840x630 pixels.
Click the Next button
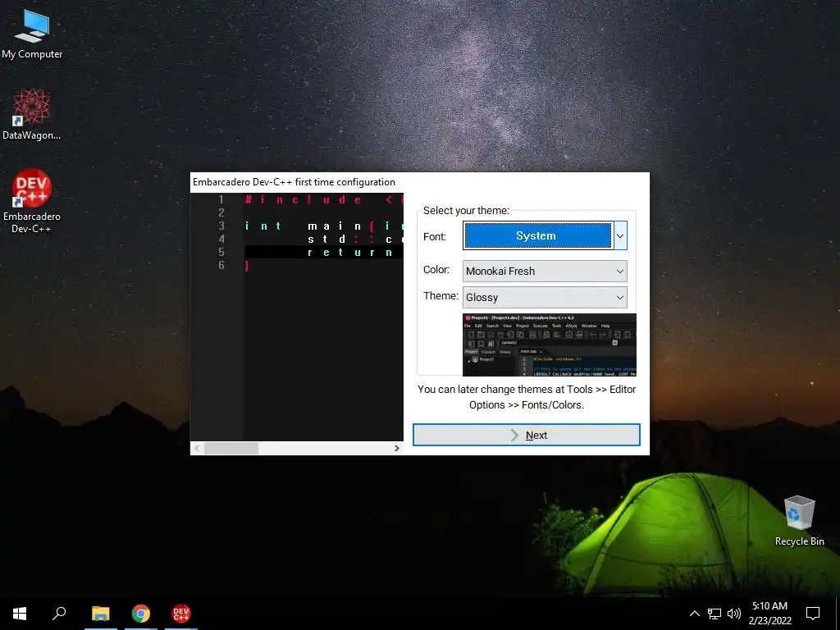coord(526,435)
